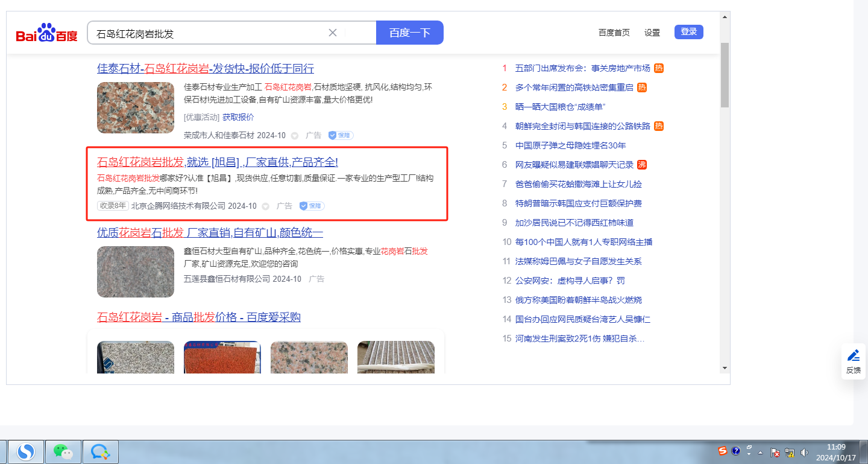This screenshot has height=464, width=868.
Task: Click the page scrollbar down arrow
Action: point(725,367)
